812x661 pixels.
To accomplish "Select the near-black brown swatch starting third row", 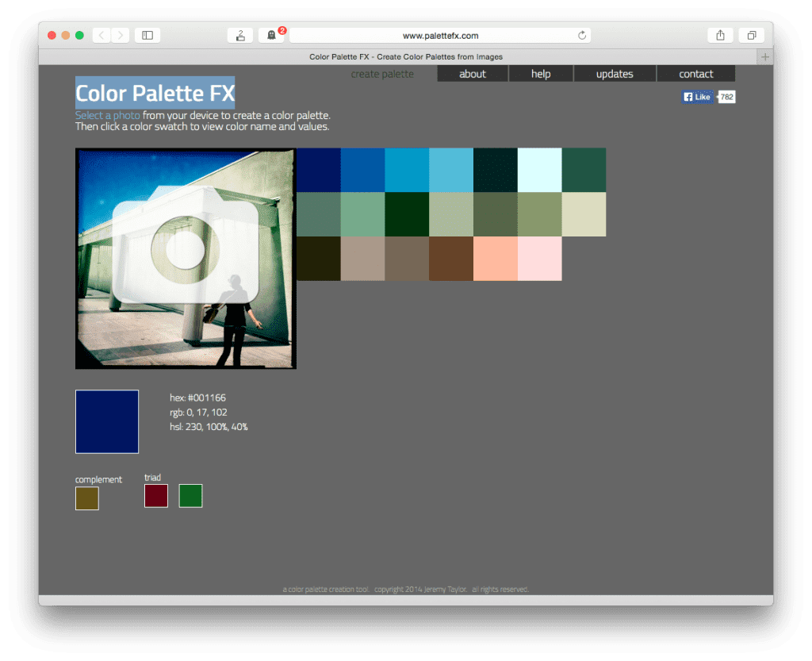I will point(319,259).
